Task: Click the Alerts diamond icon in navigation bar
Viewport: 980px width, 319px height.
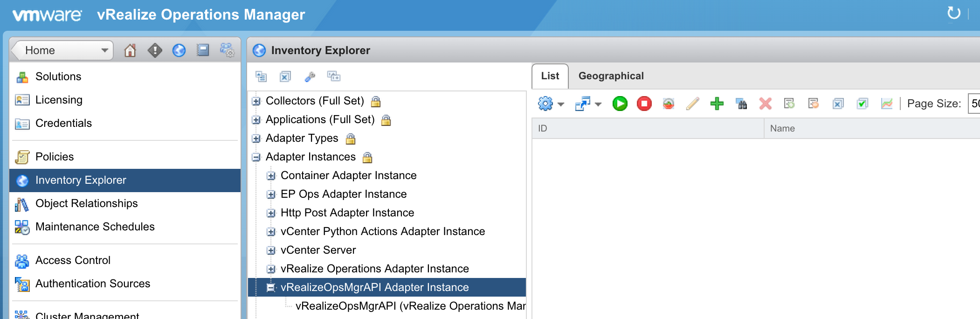Action: [x=155, y=50]
